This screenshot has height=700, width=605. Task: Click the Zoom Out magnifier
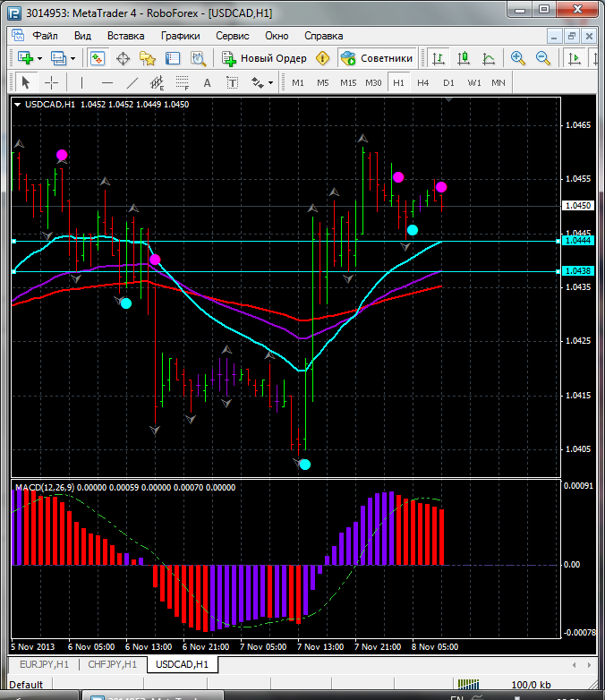pyautogui.click(x=543, y=58)
